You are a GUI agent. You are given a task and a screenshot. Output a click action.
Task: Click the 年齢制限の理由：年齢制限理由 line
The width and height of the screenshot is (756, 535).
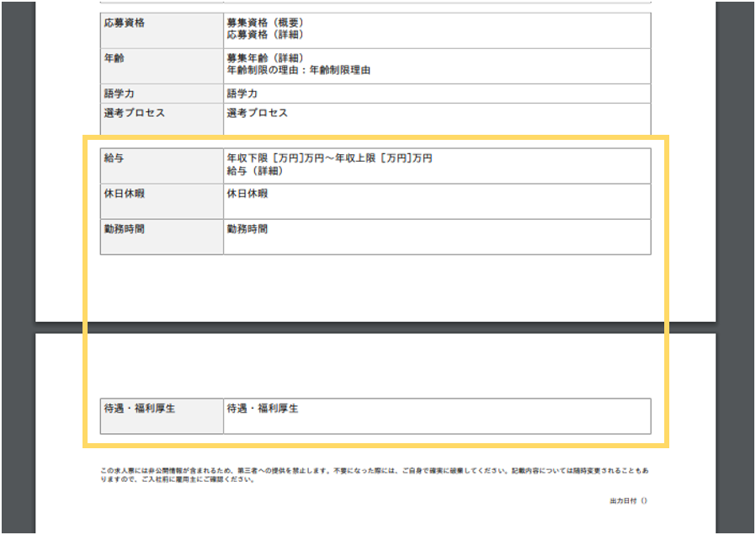tap(299, 71)
